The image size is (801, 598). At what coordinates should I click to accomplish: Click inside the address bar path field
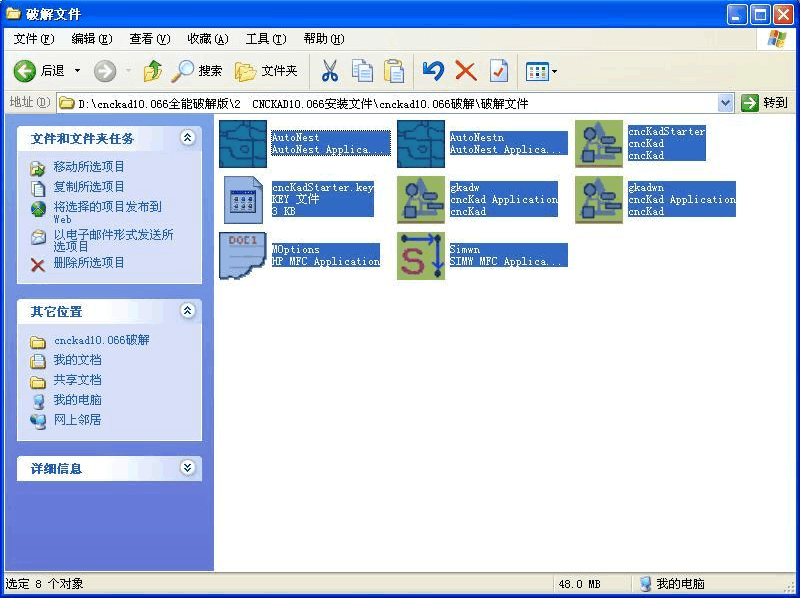[388, 104]
